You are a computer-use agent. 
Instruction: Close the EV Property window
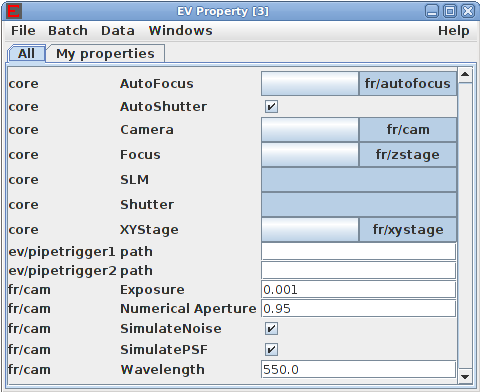pyautogui.click(x=468, y=11)
